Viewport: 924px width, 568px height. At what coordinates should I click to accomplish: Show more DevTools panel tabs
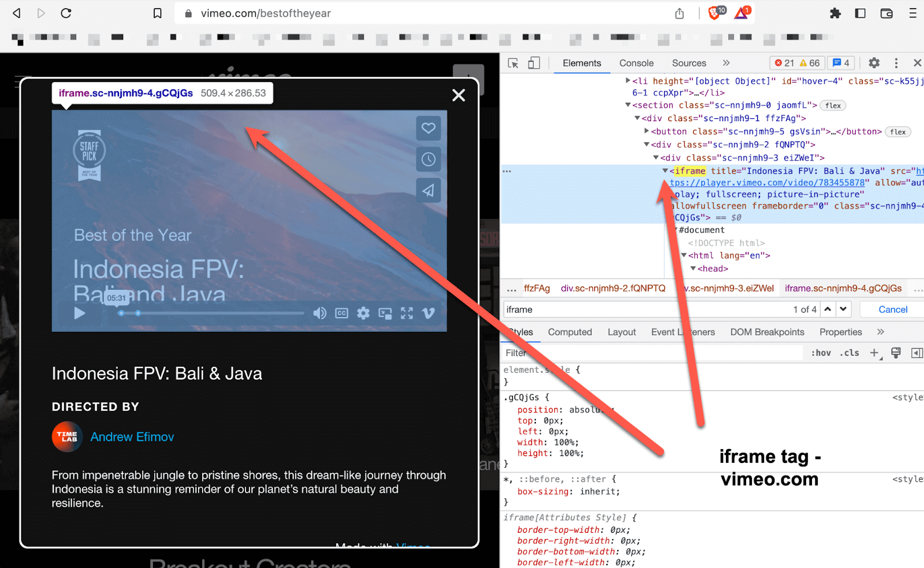pos(726,63)
